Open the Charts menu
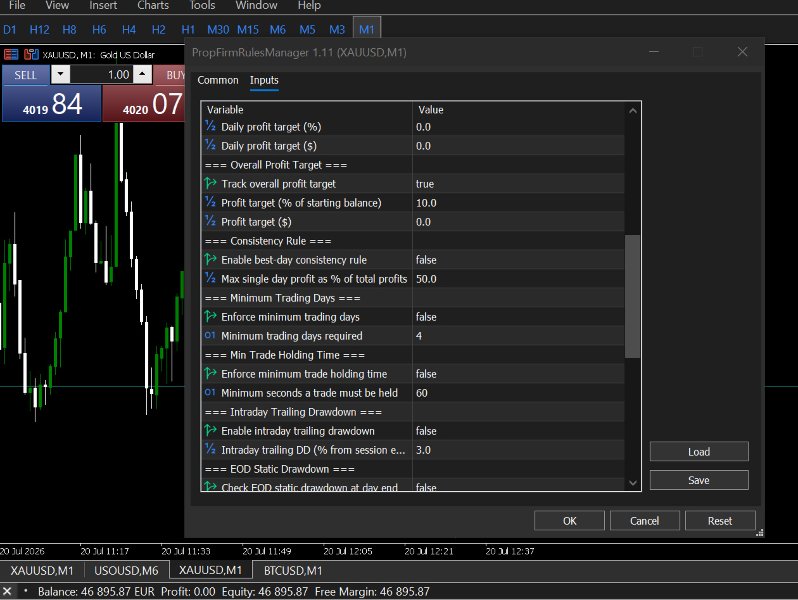Image resolution: width=798 pixels, height=600 pixels. click(x=153, y=6)
